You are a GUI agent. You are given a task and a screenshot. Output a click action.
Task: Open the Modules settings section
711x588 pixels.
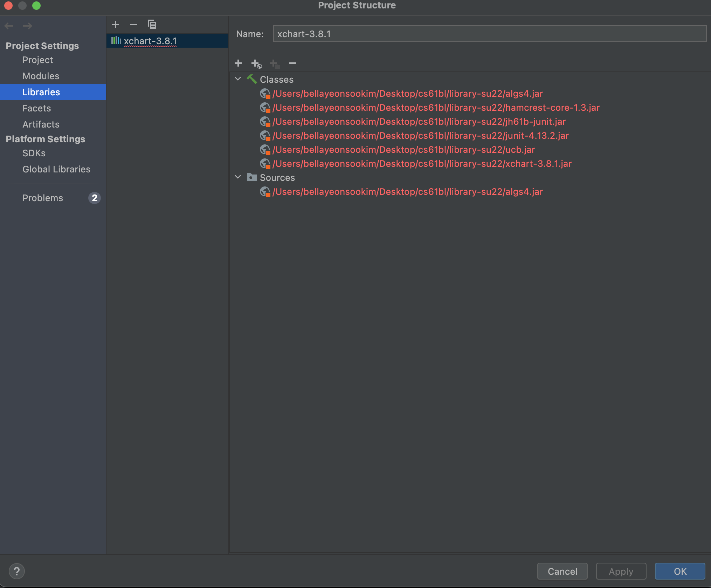[x=41, y=76]
